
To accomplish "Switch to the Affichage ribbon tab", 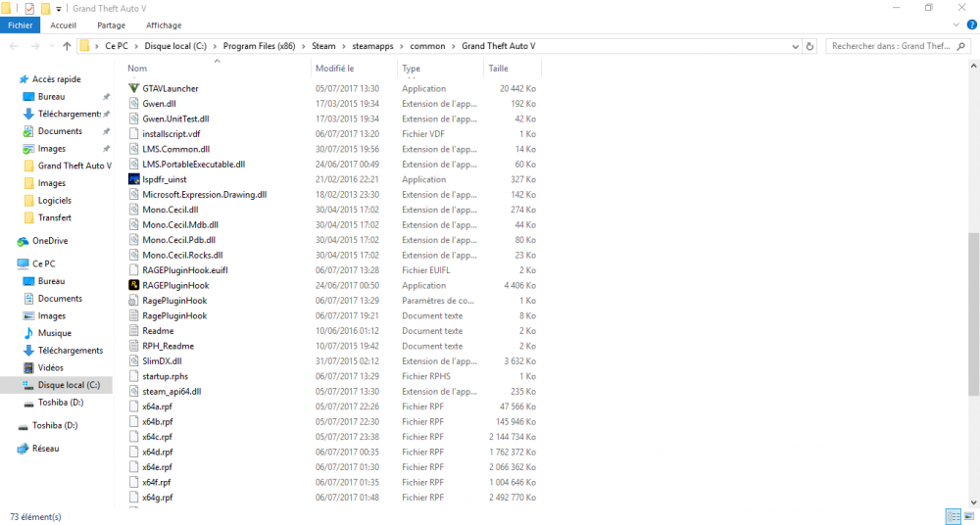I will click(x=164, y=25).
